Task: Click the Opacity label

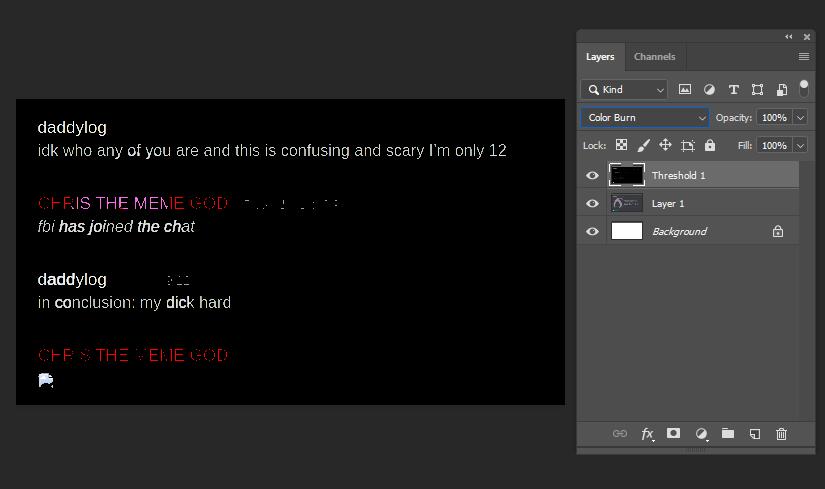Action: point(733,117)
